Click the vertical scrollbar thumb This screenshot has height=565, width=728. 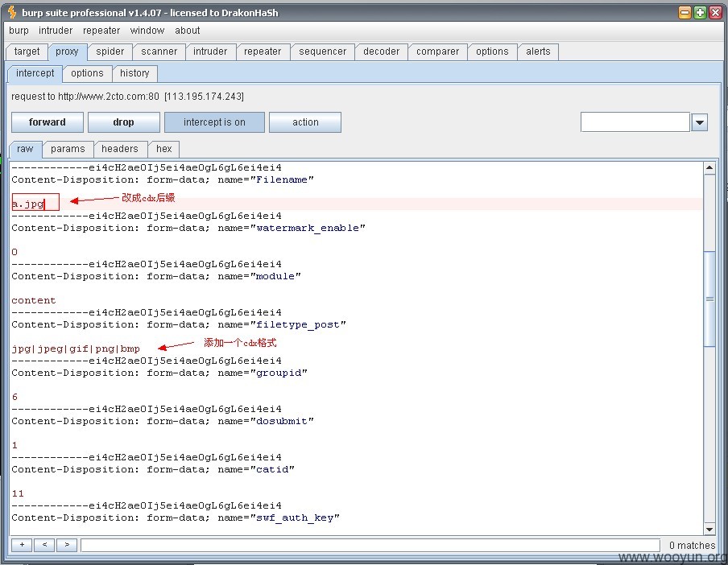pyautogui.click(x=709, y=299)
